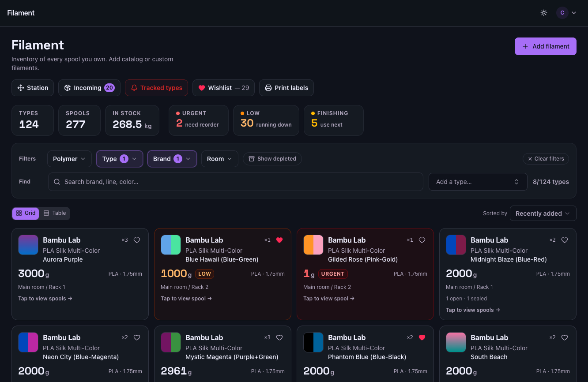Viewport: 588px width, 382px height.
Task: Click the Station move arrows icon
Action: click(x=20, y=88)
